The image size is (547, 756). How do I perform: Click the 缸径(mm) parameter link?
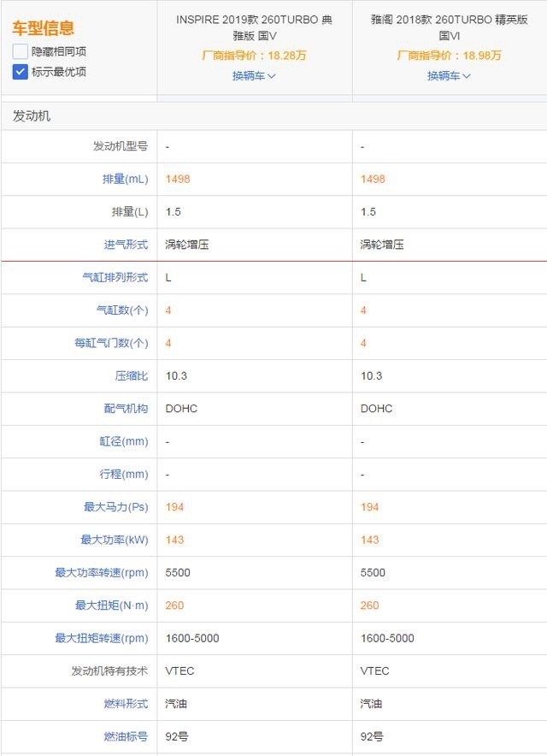[x=124, y=441]
